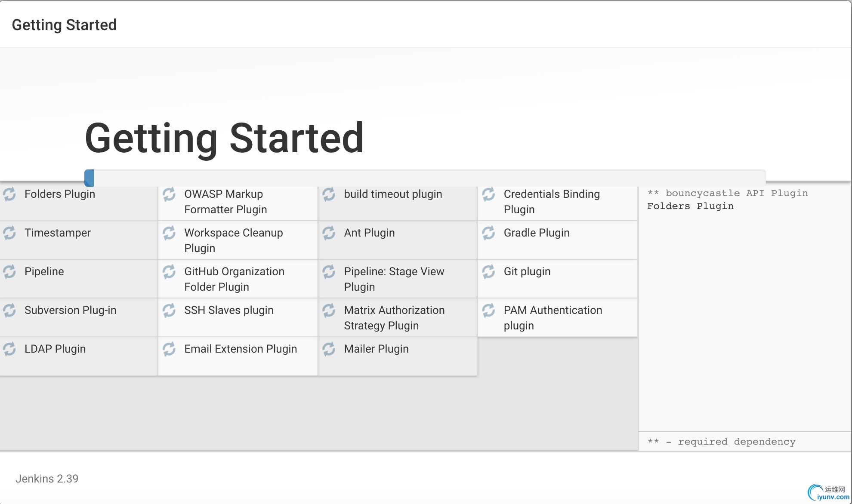Click GitHub Organization Folder Plugin text
Viewport: 852px width, 504px height.
[x=235, y=279]
